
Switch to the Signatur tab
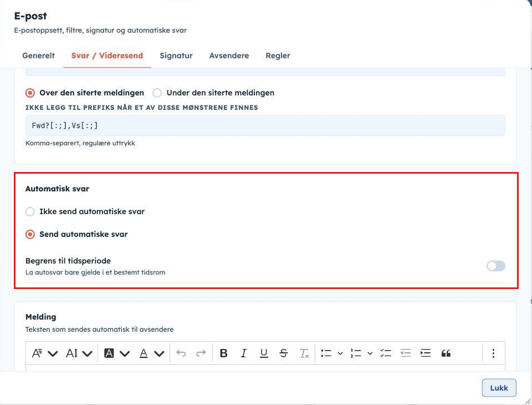[176, 55]
